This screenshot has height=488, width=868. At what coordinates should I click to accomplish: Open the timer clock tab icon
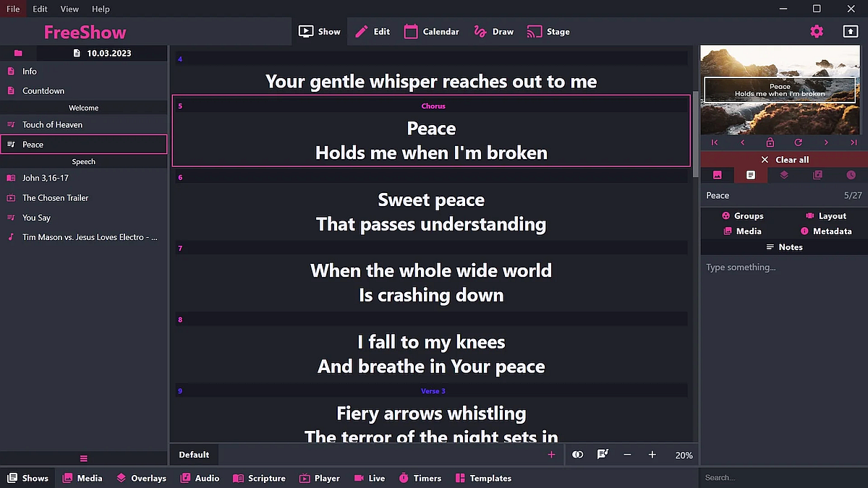[x=851, y=175]
